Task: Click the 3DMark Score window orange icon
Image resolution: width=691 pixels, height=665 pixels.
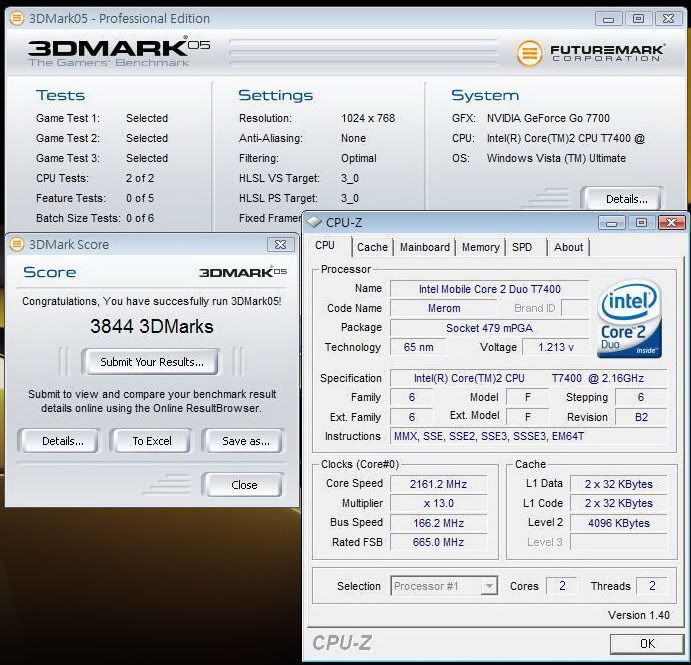Action: [x=17, y=244]
